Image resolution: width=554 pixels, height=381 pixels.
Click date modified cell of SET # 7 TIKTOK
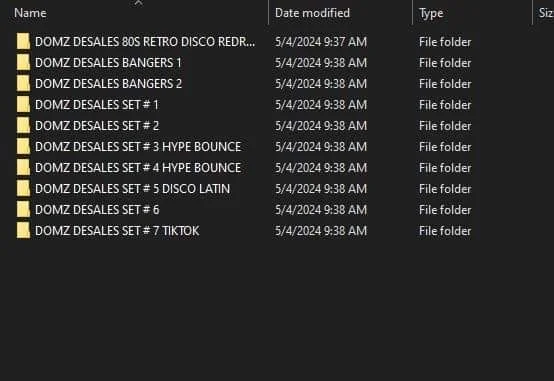pos(321,231)
